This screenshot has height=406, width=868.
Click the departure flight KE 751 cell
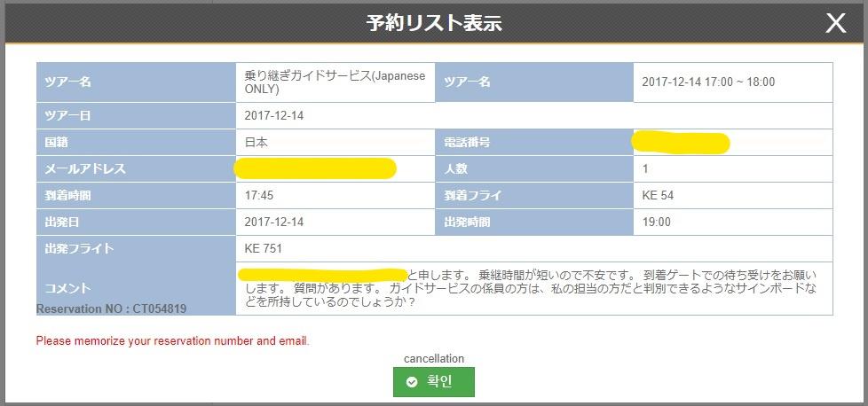(x=534, y=249)
